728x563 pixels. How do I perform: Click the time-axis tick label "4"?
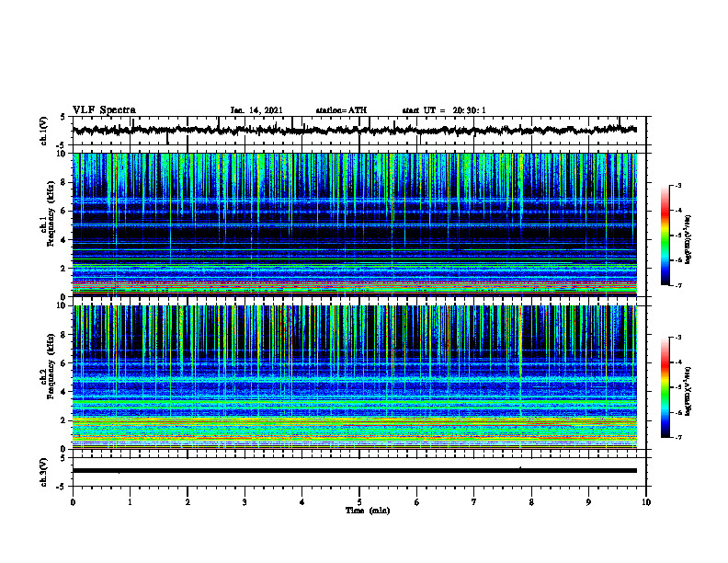coord(302,502)
